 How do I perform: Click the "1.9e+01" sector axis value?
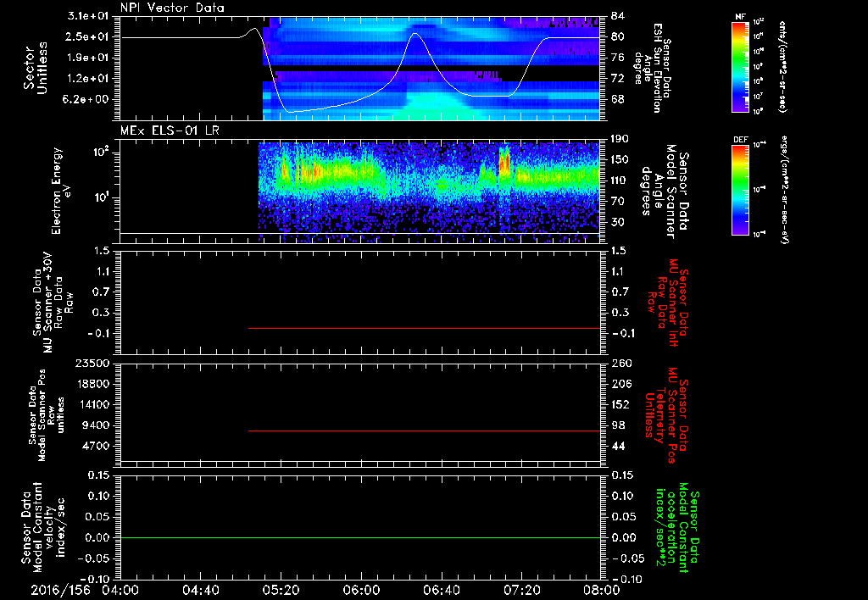(x=88, y=58)
